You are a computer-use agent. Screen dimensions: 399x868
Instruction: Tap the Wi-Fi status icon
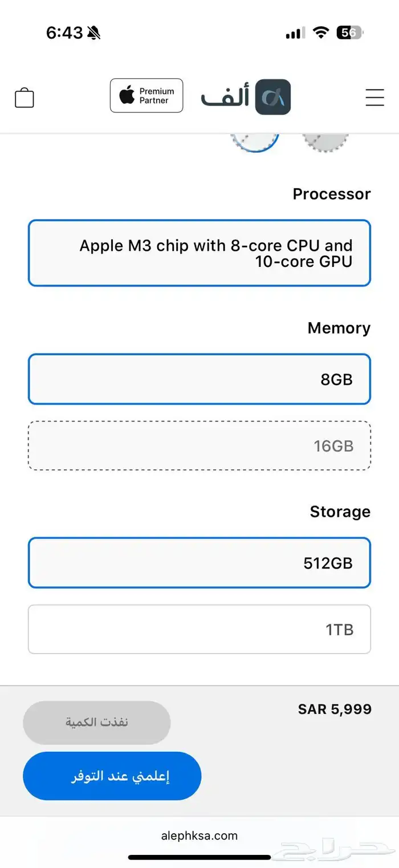321,33
